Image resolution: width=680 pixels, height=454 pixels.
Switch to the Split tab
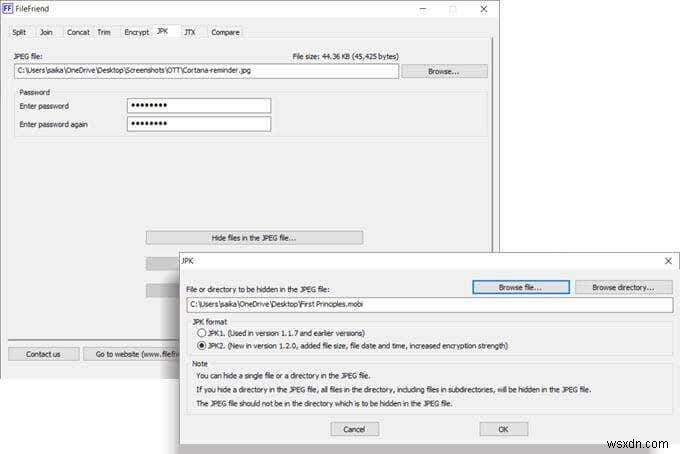tap(19, 32)
